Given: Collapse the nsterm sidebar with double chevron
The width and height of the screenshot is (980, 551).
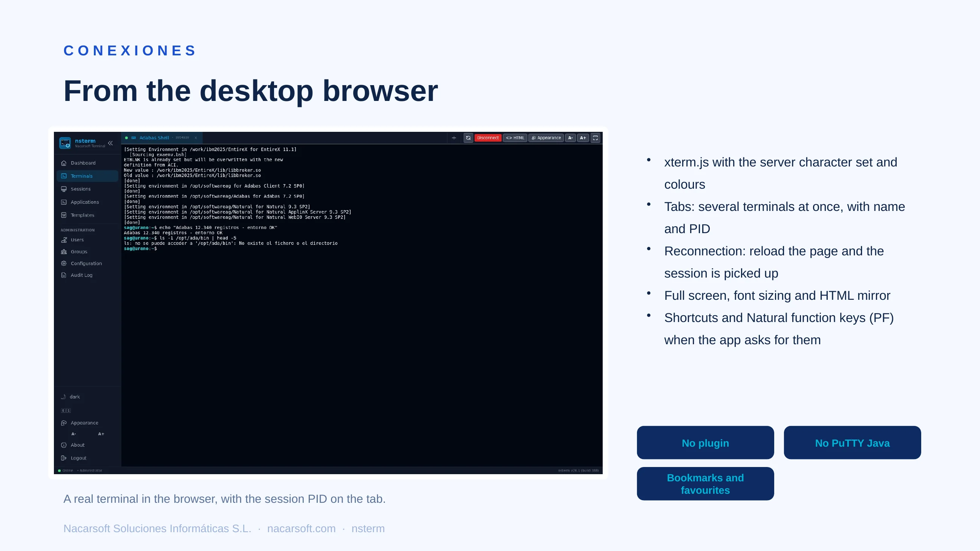Looking at the screenshot, I should pos(110,143).
